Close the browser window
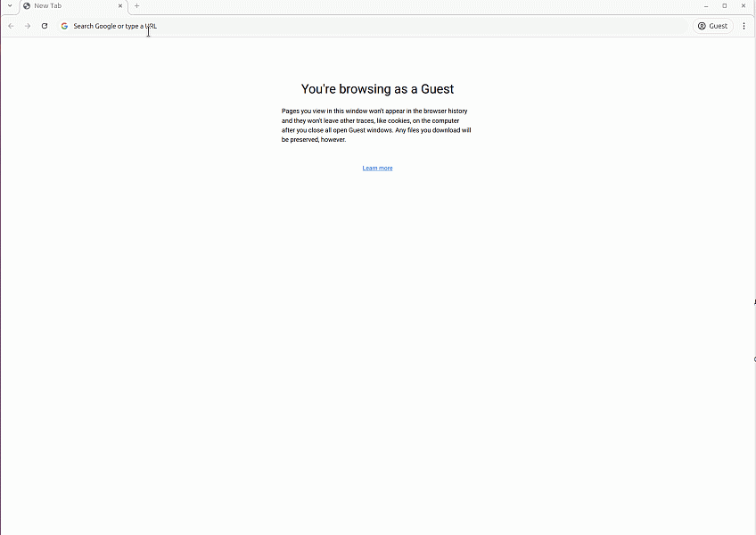Image resolution: width=756 pixels, height=535 pixels. click(744, 6)
